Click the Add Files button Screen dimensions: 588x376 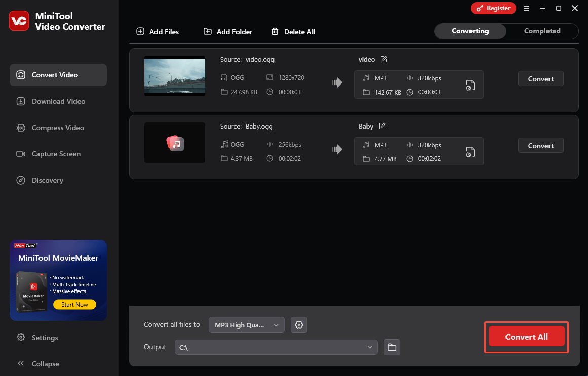point(158,32)
